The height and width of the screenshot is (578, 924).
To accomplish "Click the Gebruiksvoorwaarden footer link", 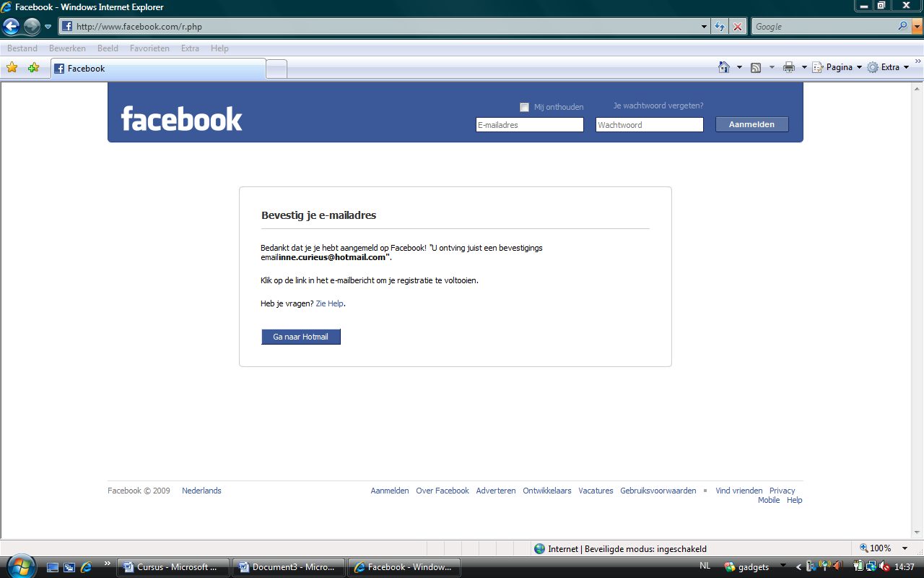I will (658, 491).
